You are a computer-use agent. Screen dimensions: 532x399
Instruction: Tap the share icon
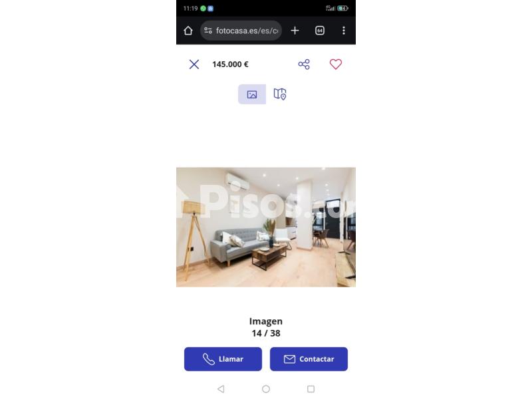304,65
